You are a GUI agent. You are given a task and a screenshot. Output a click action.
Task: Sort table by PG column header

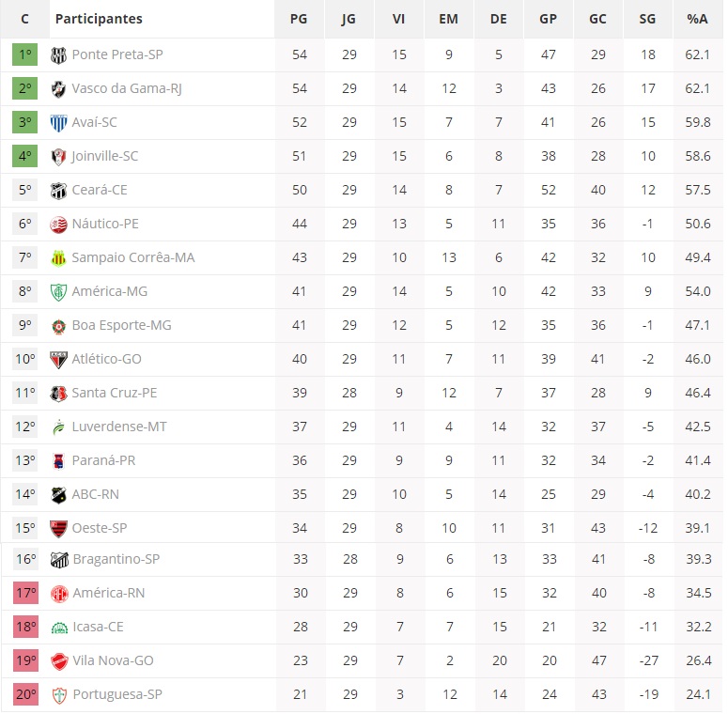pos(299,19)
